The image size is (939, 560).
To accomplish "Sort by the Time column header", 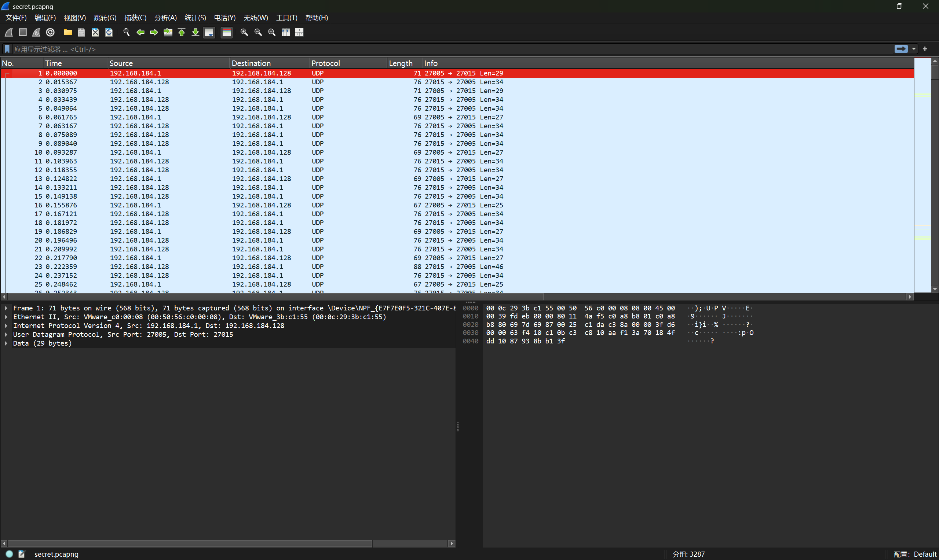I will tap(75, 63).
